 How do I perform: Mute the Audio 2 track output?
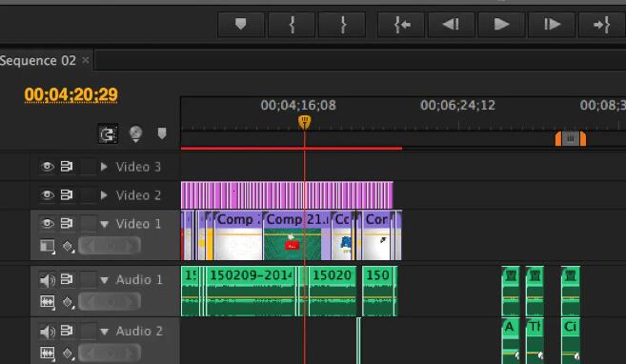point(47,332)
